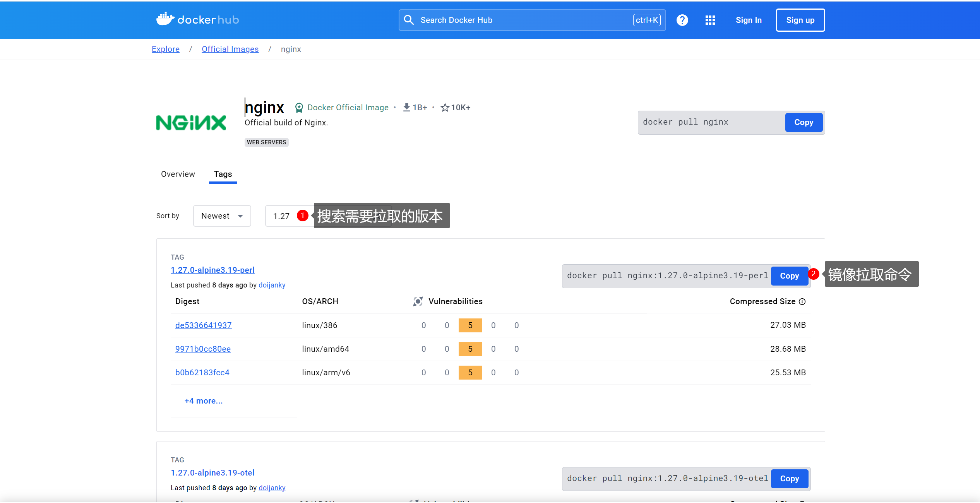Copy the docker pull nginx command
This screenshot has height=503, width=980.
tap(804, 122)
